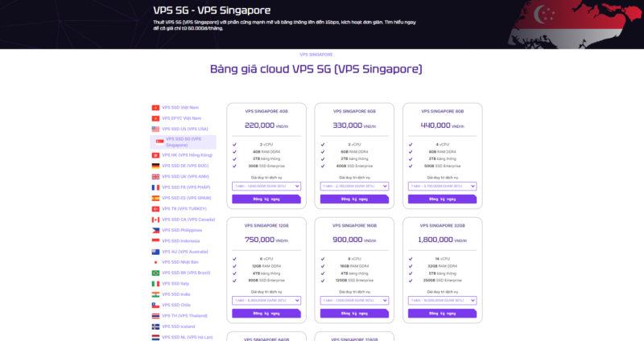The image size is (644, 341).
Task: Click Đăng ký ngay for VPS Singapore 6GB
Action: (x=354, y=199)
